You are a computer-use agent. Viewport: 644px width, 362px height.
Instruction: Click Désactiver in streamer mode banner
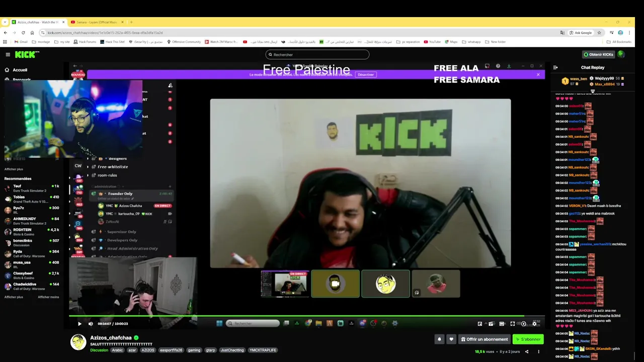click(x=366, y=74)
